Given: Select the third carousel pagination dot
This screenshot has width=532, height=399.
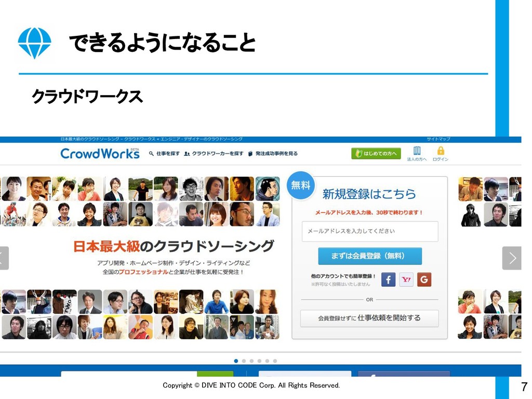Looking at the screenshot, I should tap(252, 361).
